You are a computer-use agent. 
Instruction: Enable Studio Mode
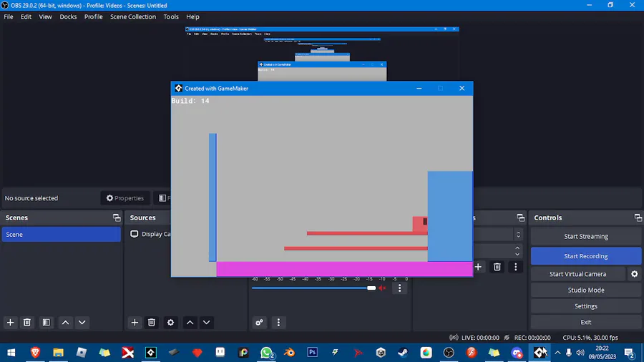pyautogui.click(x=585, y=290)
